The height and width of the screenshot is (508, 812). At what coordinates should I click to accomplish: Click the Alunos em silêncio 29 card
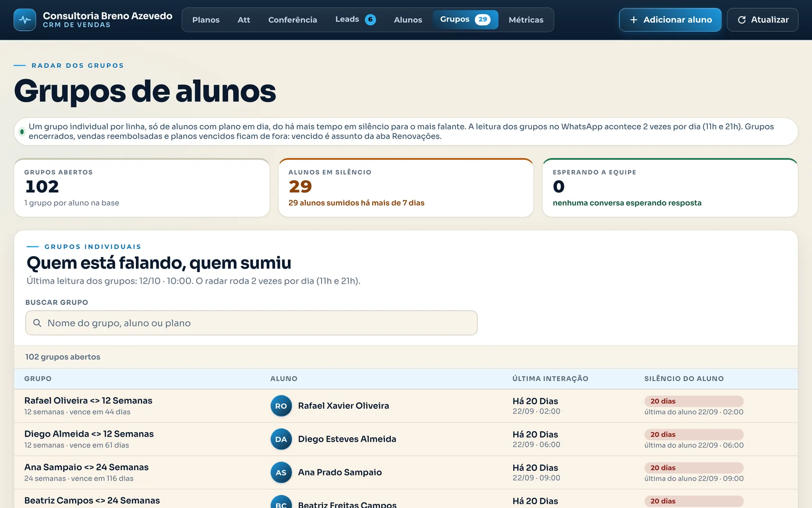click(x=406, y=188)
